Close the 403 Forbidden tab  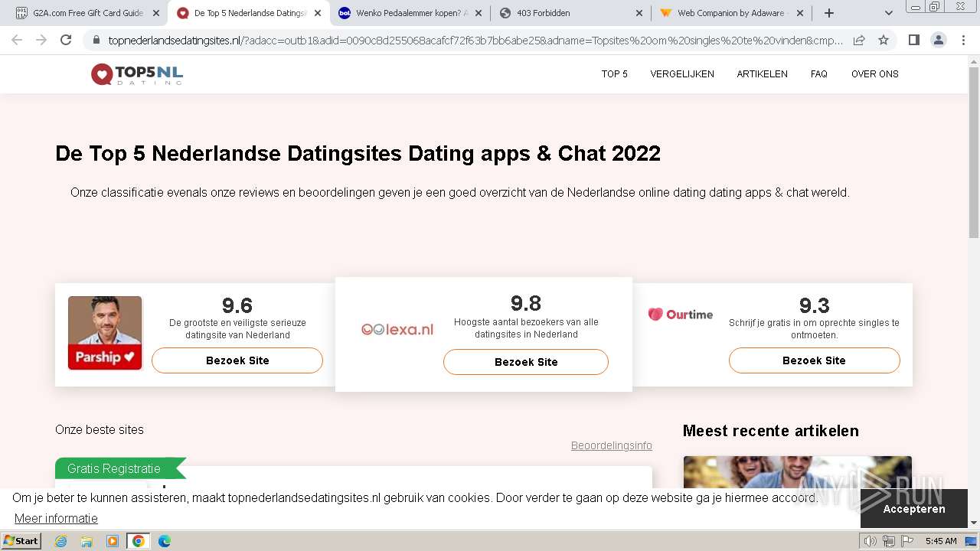tap(639, 13)
